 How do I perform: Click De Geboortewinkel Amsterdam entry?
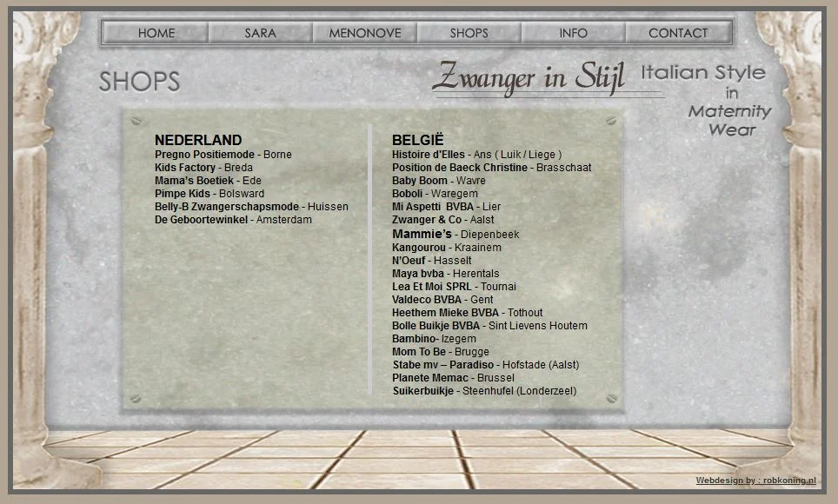point(233,220)
